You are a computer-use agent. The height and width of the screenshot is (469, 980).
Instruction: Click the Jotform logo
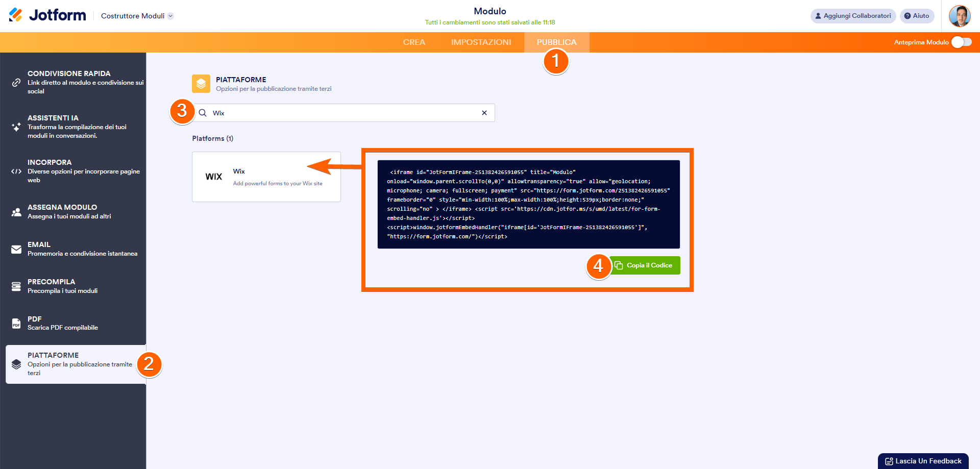click(47, 15)
